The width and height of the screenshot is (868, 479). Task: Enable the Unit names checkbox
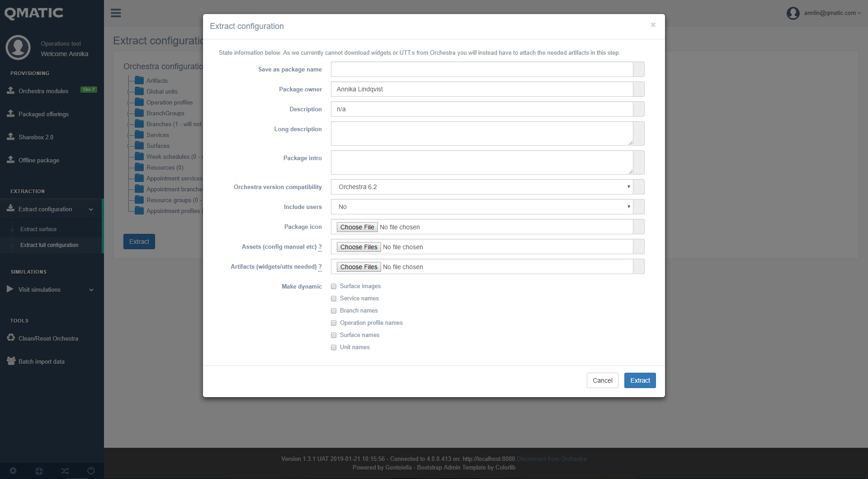tap(334, 347)
